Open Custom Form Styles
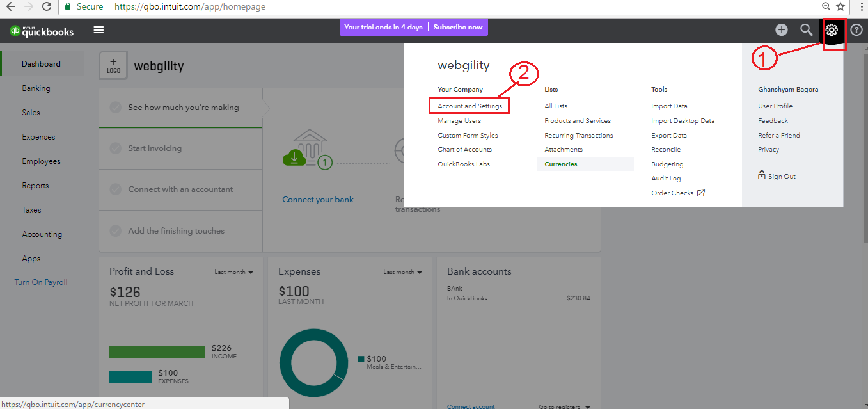 468,136
